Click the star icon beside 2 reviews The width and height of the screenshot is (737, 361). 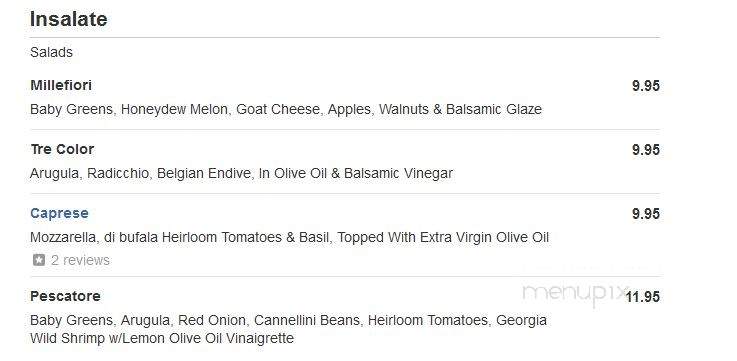pyautogui.click(x=39, y=260)
